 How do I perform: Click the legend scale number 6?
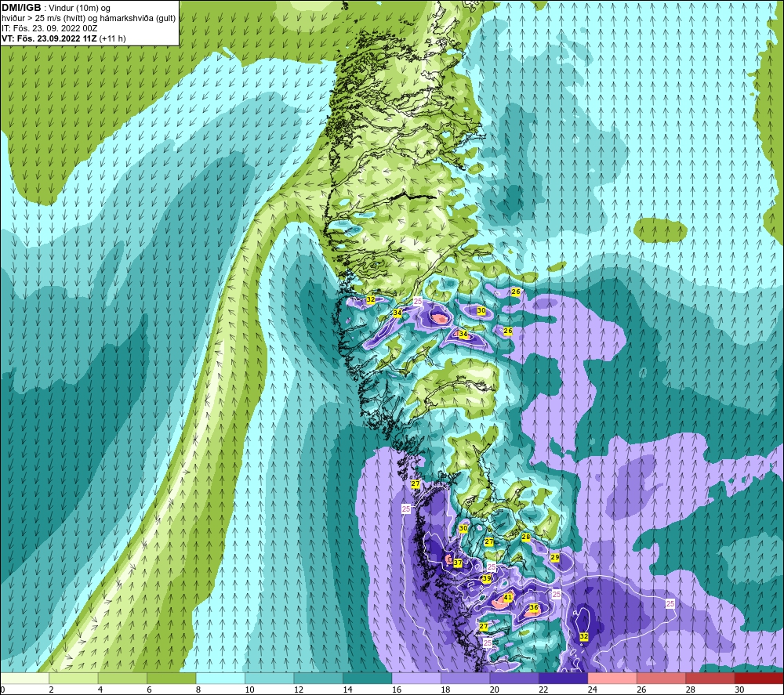149,690
